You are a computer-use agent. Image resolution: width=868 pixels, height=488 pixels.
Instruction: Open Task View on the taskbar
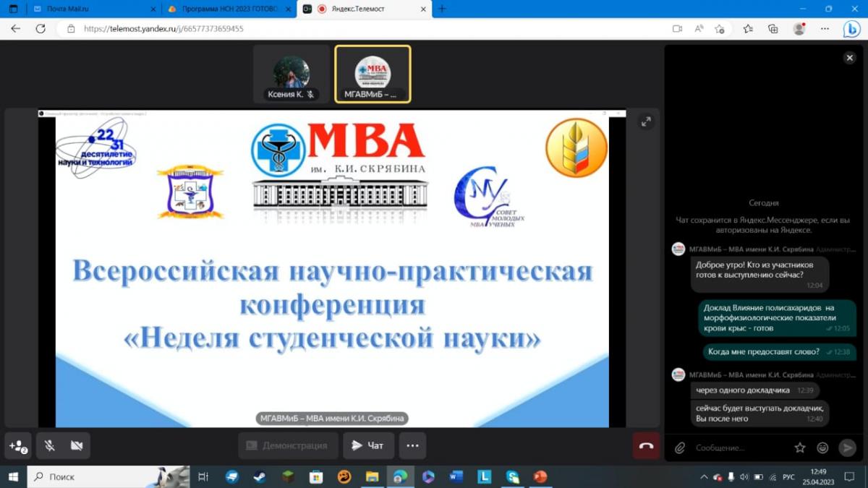click(x=203, y=476)
